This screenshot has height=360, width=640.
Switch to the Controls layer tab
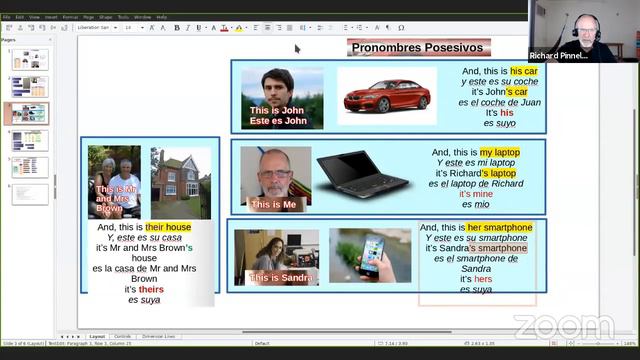pos(122,336)
